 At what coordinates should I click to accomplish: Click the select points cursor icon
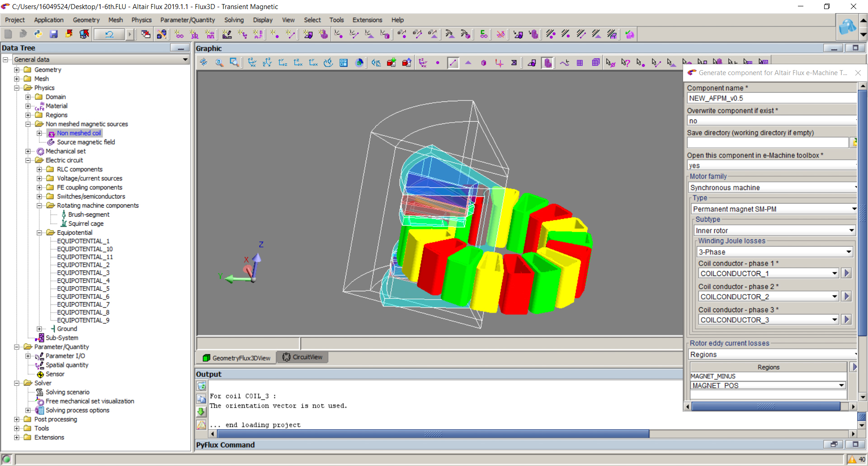tap(641, 63)
